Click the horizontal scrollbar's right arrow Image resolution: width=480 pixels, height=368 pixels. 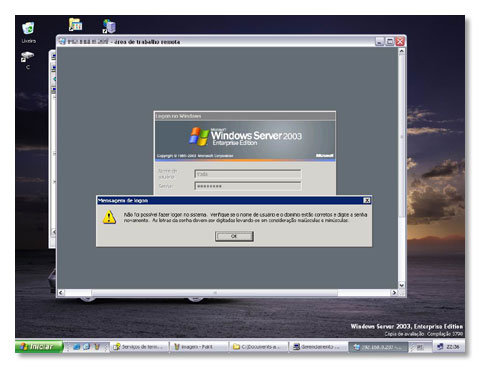pyautogui.click(x=394, y=292)
